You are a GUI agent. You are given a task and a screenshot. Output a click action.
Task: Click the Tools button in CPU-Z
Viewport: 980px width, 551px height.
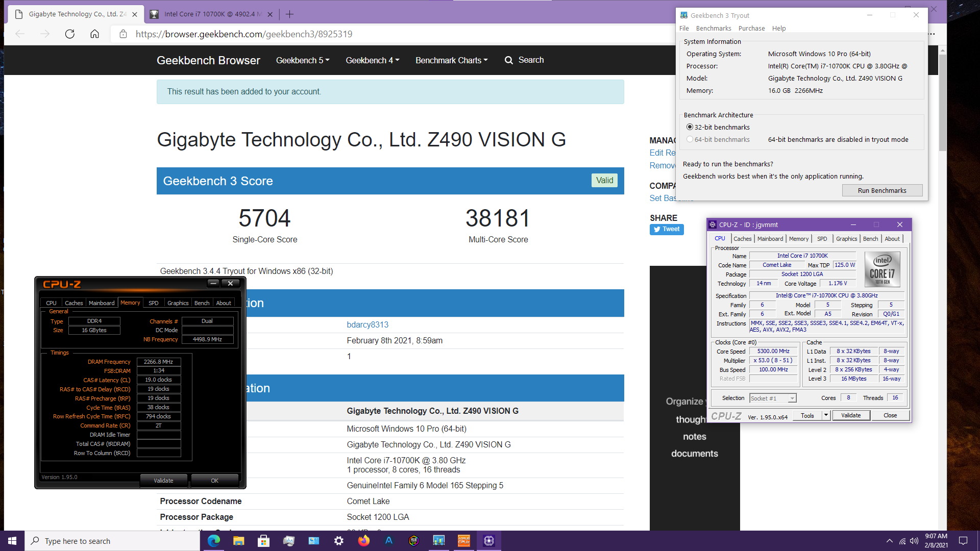click(x=807, y=415)
